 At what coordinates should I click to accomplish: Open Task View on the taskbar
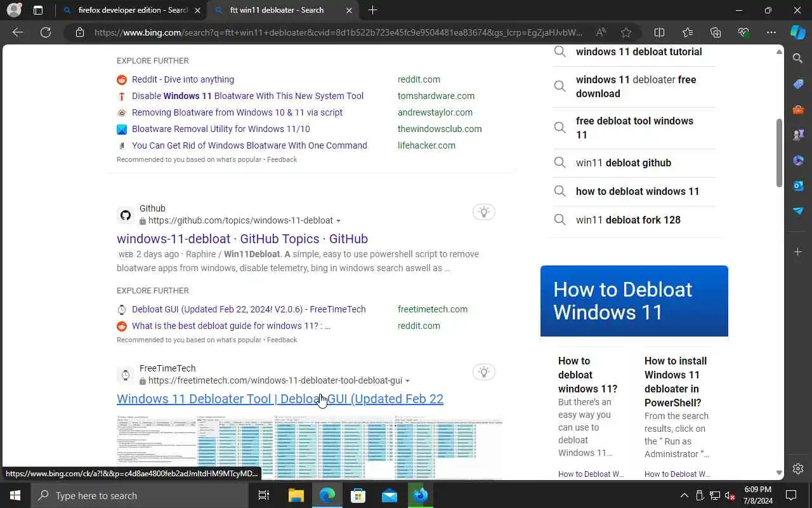pos(264,495)
